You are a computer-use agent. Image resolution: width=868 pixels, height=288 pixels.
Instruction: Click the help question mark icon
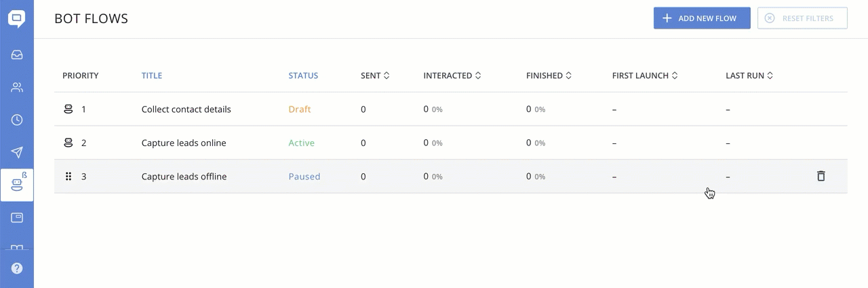pyautogui.click(x=17, y=268)
